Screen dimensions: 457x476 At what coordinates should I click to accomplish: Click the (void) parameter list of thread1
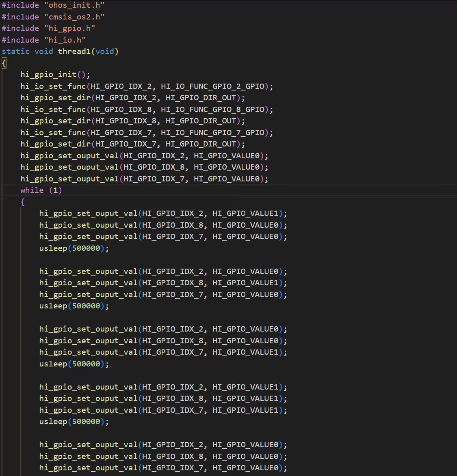pos(105,51)
